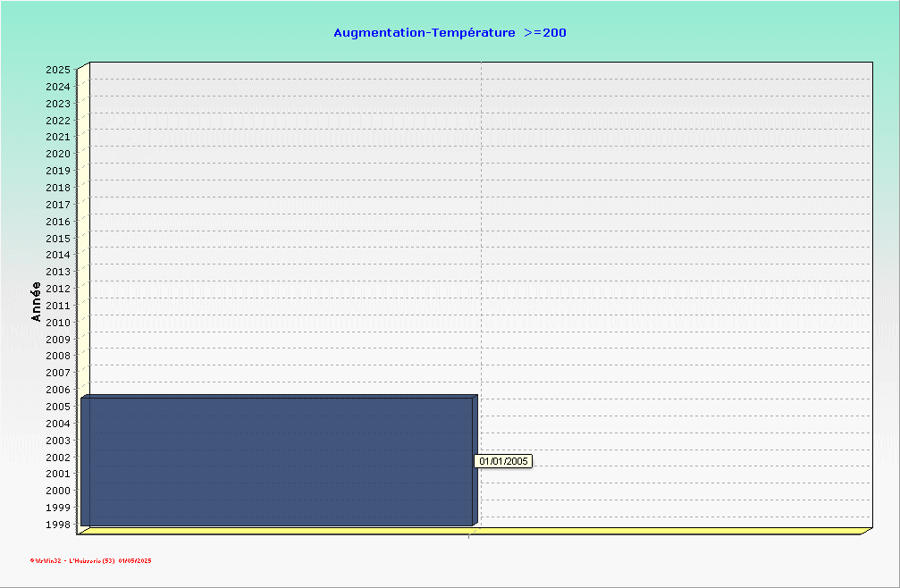Click the 2002 axis label
Screen dimensions: 900x588
click(x=58, y=458)
